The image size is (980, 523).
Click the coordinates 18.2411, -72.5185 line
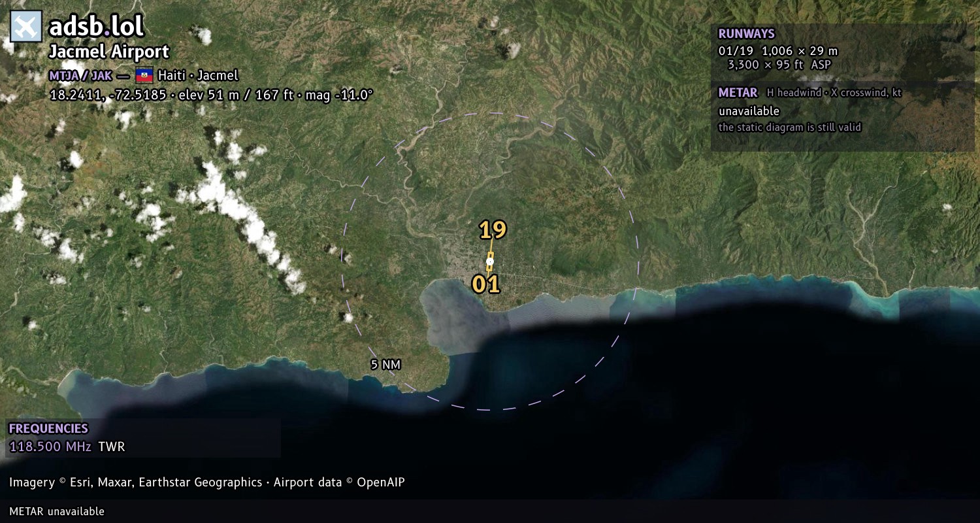coord(211,95)
